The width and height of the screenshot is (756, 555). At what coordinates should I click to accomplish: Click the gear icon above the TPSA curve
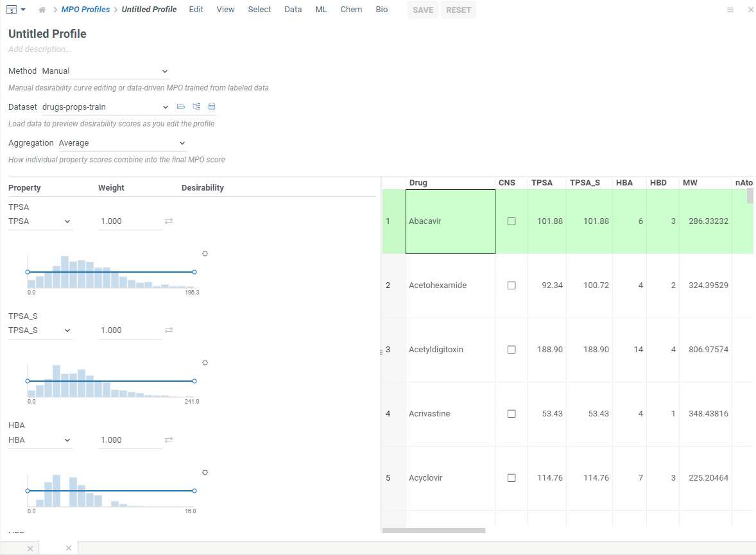click(205, 253)
